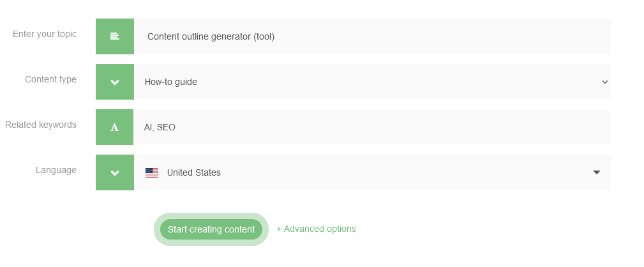
Task: Click the green chevron icon for Language
Action: point(115,172)
